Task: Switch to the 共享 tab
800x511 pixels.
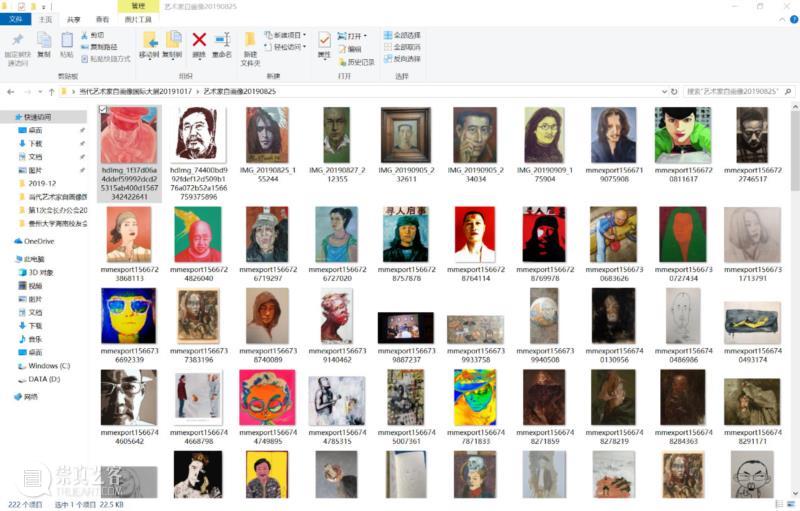Action: [74, 19]
